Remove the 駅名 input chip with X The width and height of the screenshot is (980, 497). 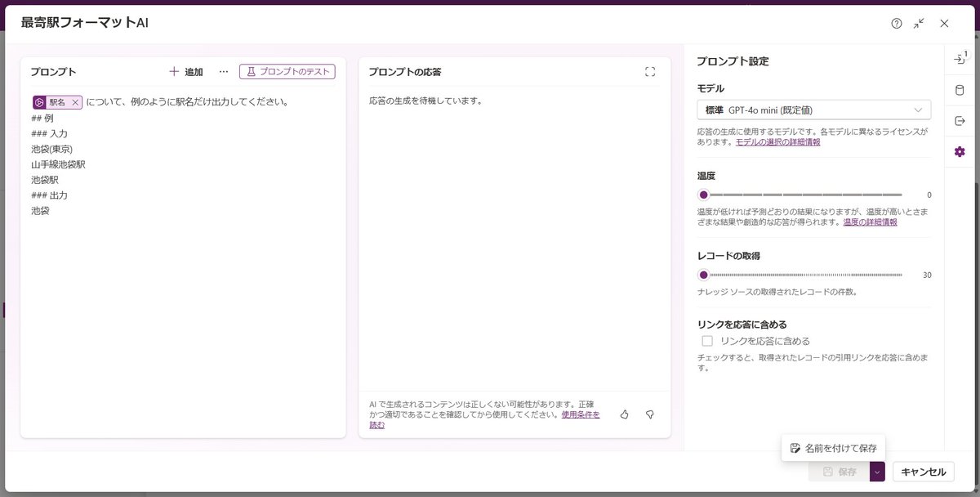75,102
